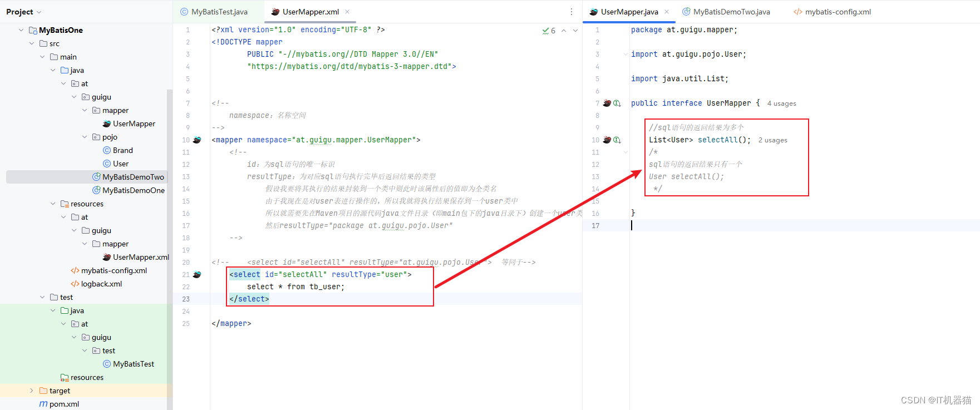Click MyBatis gutter icon on line 21 in XML

pos(197,274)
